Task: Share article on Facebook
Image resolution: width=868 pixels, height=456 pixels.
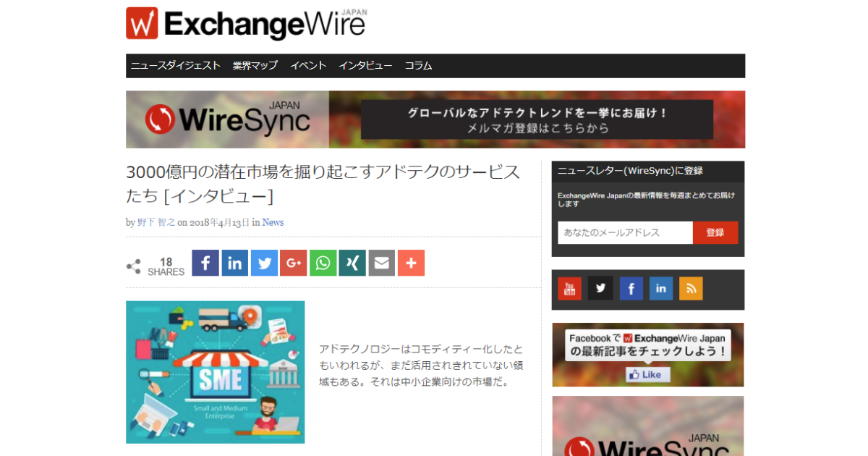Action: [205, 263]
